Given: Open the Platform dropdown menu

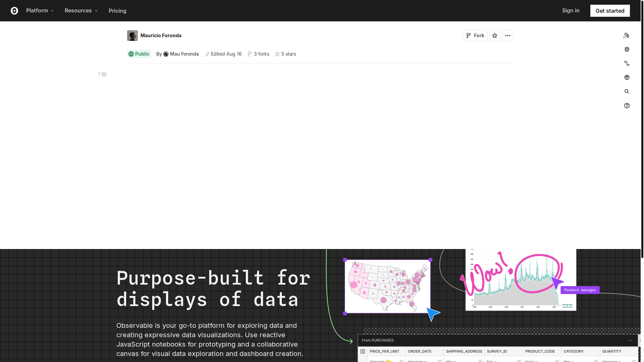Looking at the screenshot, I should pos(40,11).
